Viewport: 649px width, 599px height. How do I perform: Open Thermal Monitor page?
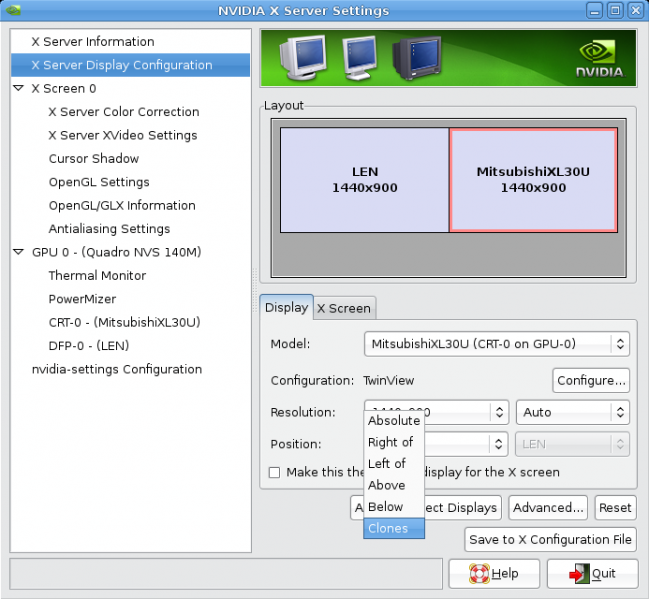click(97, 276)
